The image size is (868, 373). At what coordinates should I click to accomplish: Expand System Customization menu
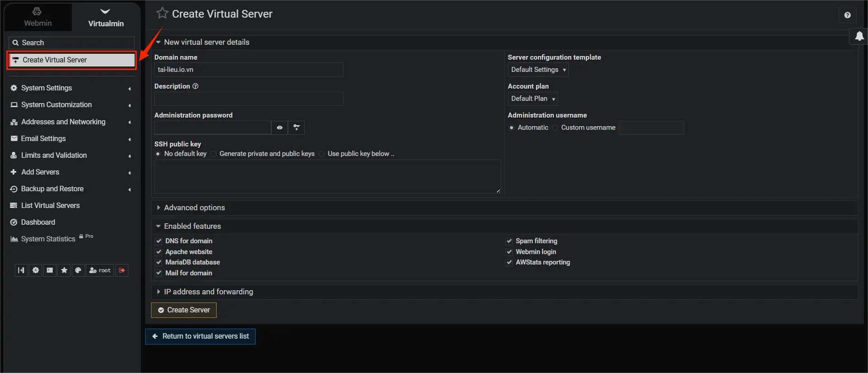click(x=71, y=104)
